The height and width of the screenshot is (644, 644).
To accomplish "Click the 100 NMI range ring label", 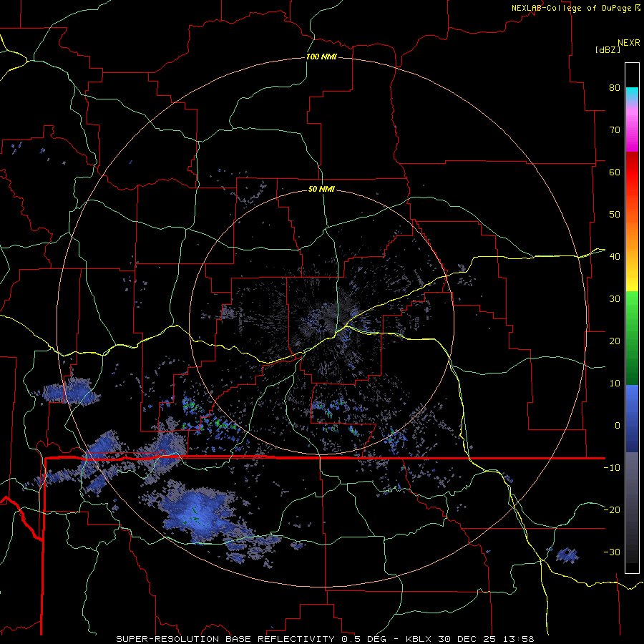I will pyautogui.click(x=321, y=57).
